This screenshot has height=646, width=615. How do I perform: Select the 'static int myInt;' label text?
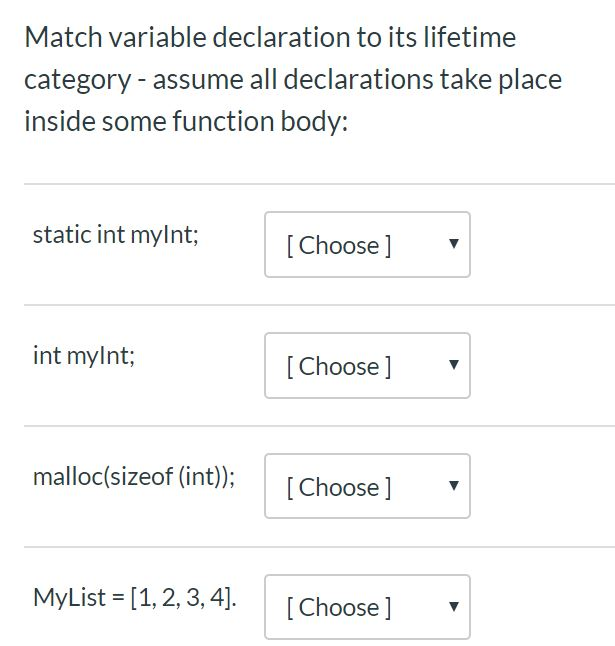(116, 235)
